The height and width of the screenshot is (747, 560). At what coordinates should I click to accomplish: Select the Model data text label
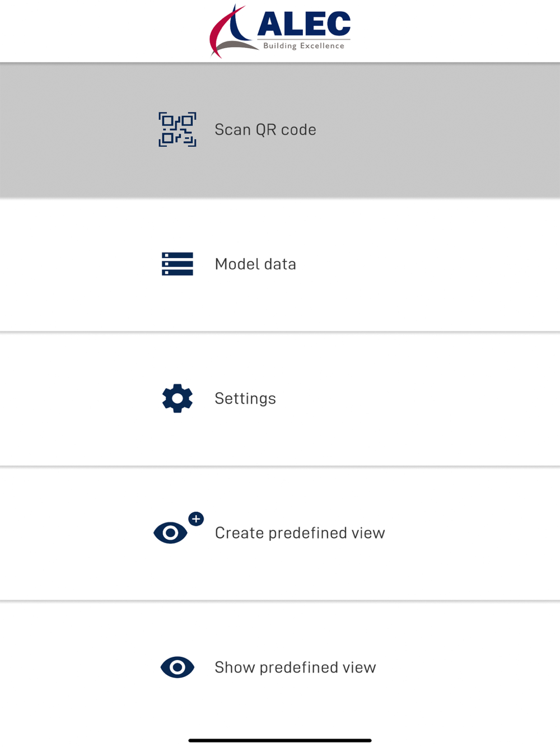coord(255,264)
